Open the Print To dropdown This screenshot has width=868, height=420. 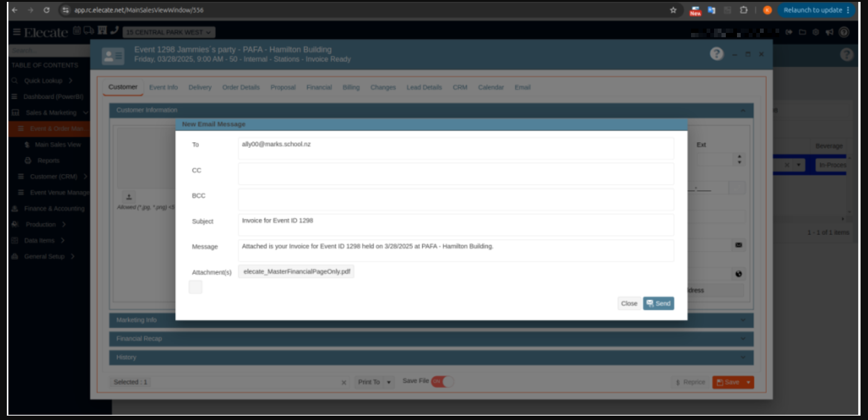pyautogui.click(x=375, y=382)
